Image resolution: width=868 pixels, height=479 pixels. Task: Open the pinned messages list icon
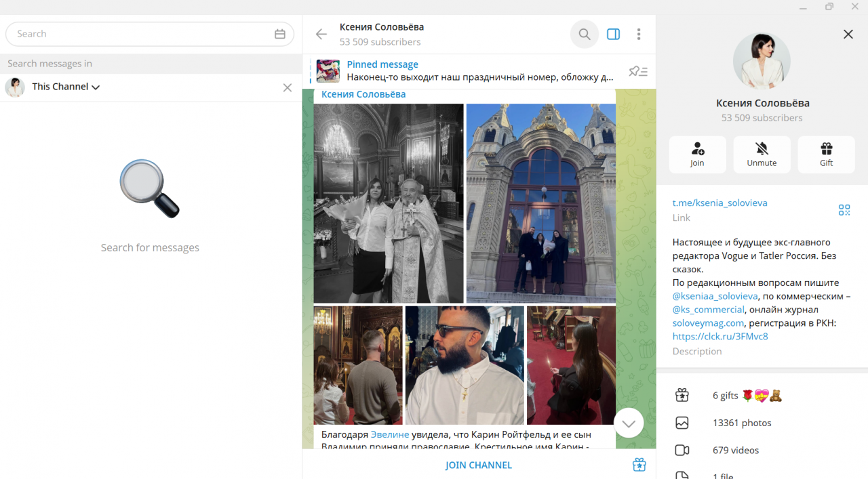tap(637, 71)
